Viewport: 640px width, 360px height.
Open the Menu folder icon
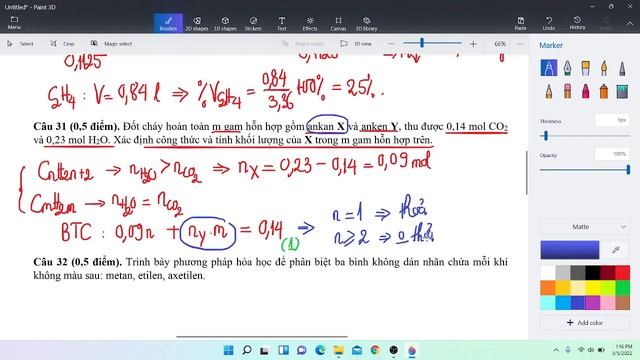(x=14, y=22)
